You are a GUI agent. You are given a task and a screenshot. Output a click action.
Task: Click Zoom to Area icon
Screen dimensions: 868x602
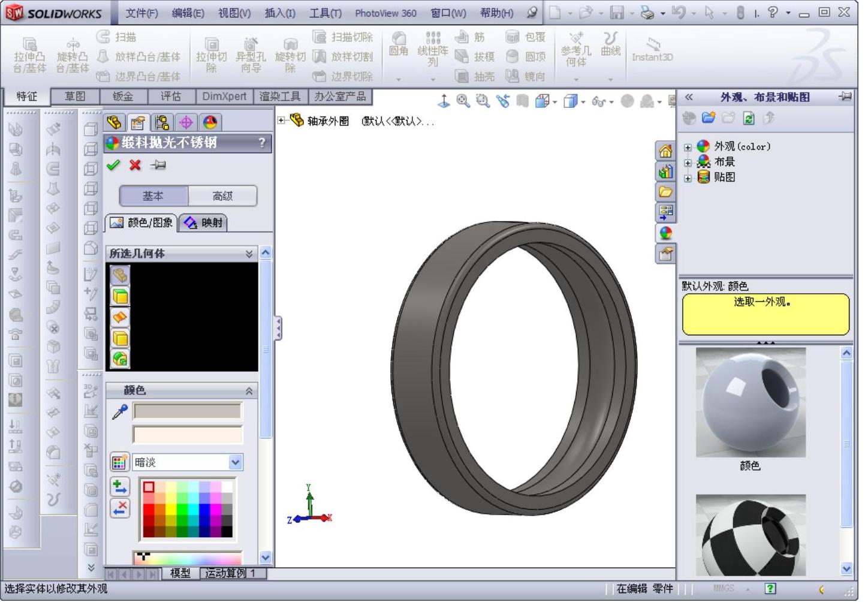point(483,101)
